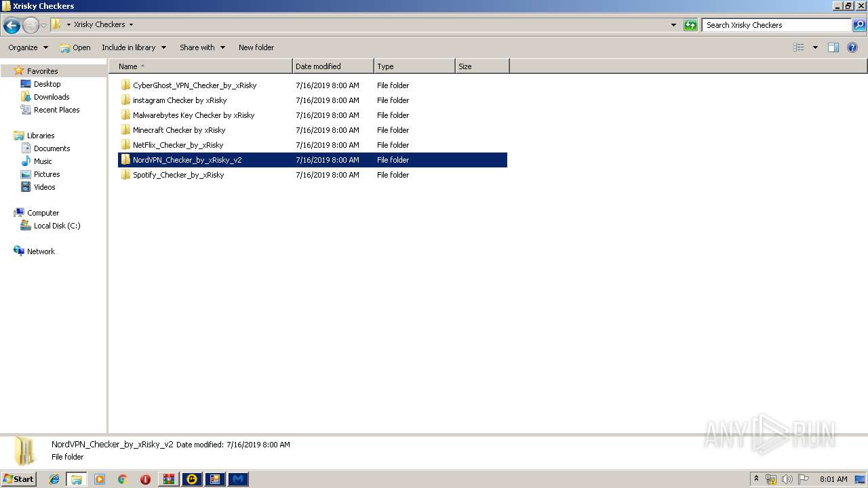
Task: Click the 7/16/2019 date for NetFlix_Checker row
Action: coord(327,145)
